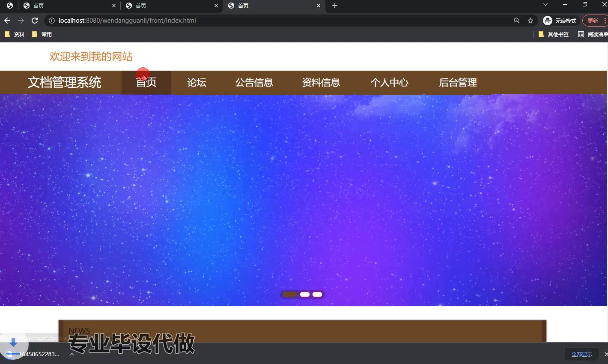Select the second carousel indicator dot
608x364 pixels.
(305, 294)
